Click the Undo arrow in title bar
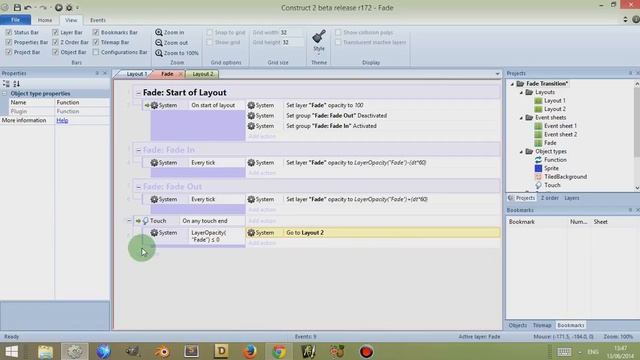 [28, 7]
